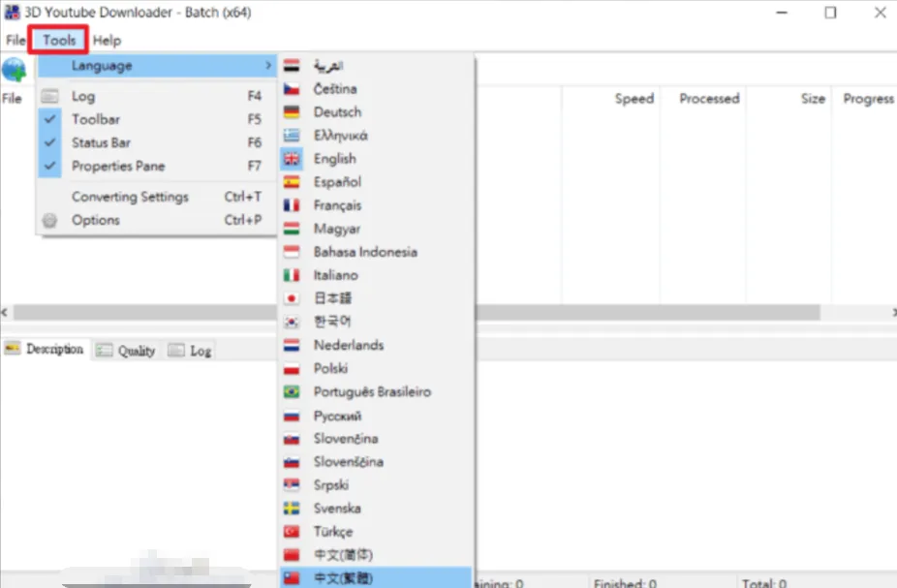This screenshot has height=588, width=897.
Task: Click the globe add-URL toolbar icon
Action: click(x=14, y=70)
